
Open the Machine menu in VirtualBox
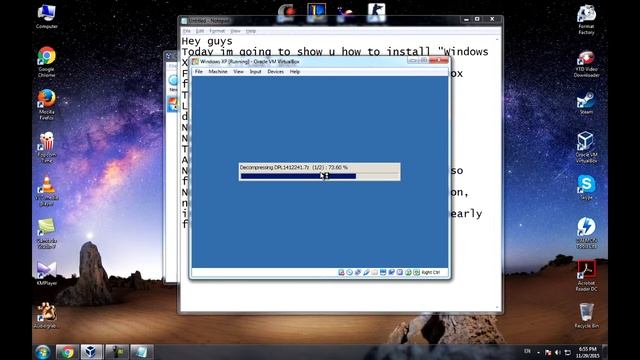(218, 71)
